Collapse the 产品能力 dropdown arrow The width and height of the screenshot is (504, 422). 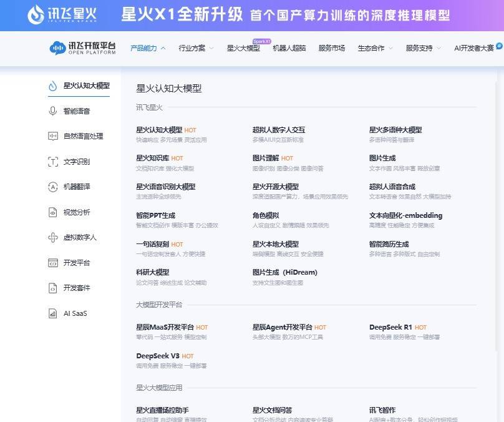point(163,48)
